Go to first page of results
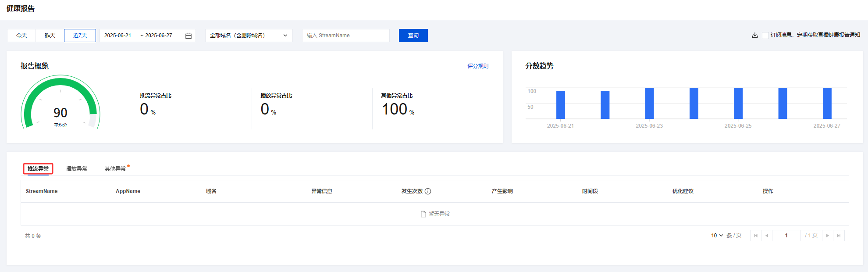The height and width of the screenshot is (272, 868). click(x=755, y=236)
